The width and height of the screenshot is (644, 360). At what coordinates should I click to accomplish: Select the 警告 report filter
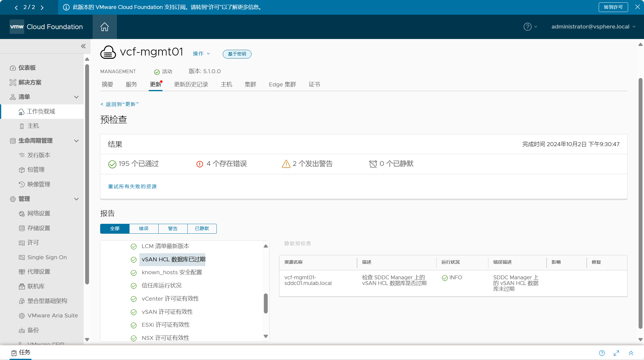(x=173, y=229)
